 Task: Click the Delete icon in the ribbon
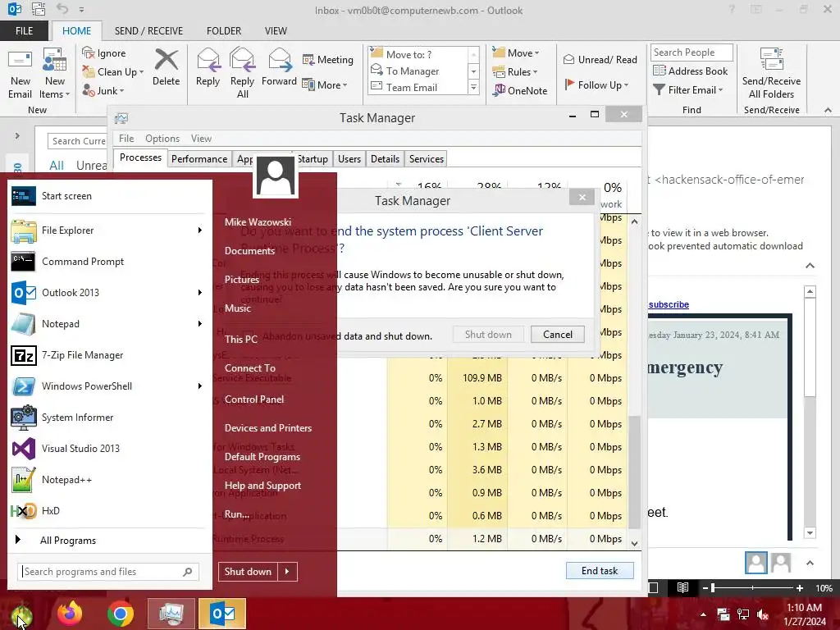166,67
